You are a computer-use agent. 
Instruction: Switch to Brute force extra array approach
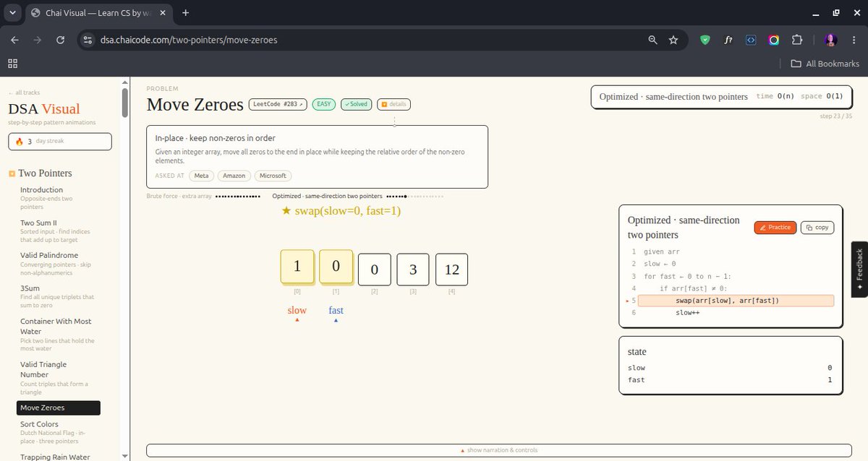[x=179, y=196]
